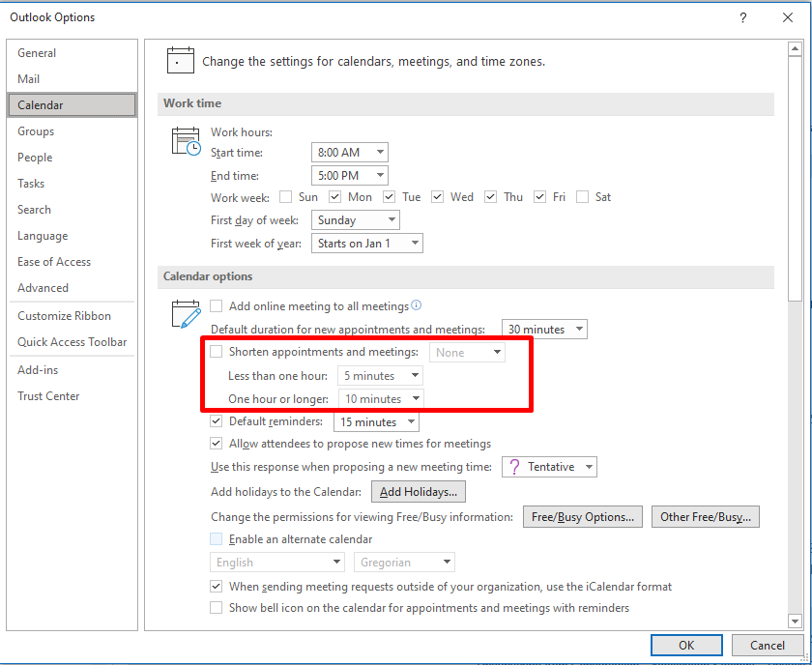The image size is (812, 665).
Task: Enable Sat in Work week
Action: (x=582, y=197)
